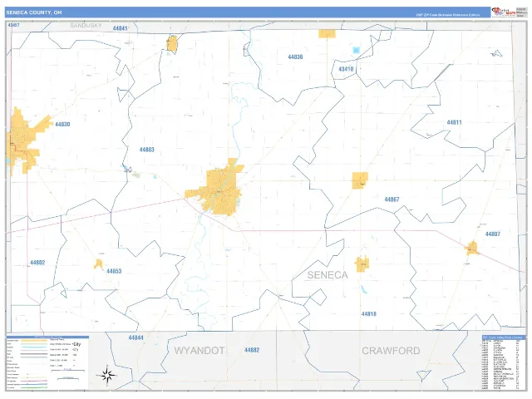Select ZIP code label 44818
532x399 pixels.
(x=369, y=314)
